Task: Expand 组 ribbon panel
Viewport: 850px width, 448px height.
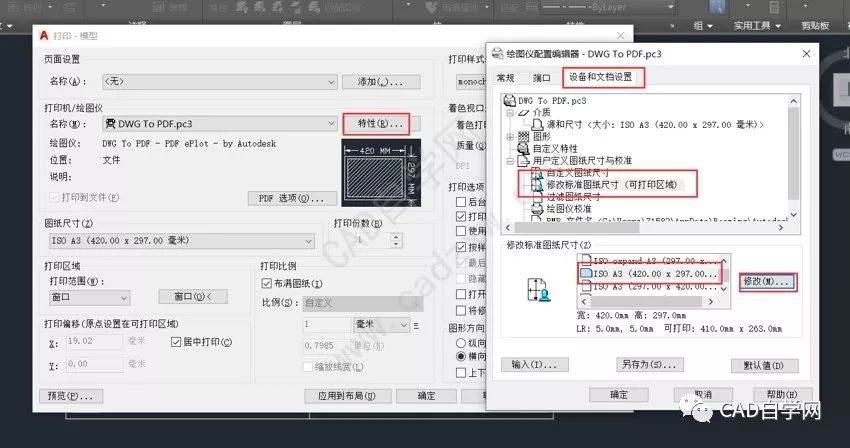Action: 703,25
